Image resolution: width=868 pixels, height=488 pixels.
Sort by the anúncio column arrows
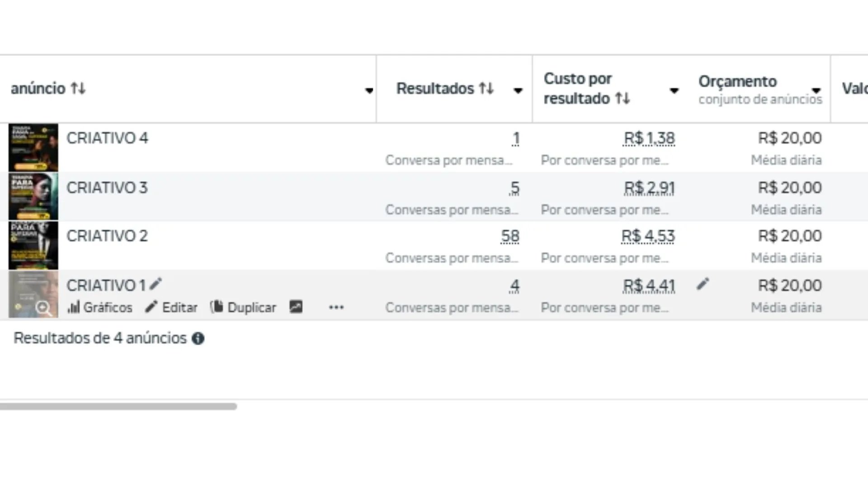pos(78,88)
